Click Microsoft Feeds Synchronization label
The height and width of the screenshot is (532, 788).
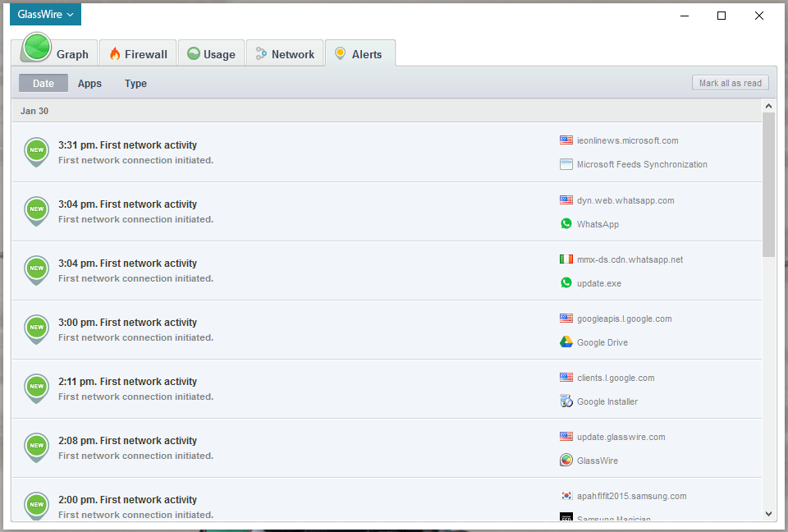642,164
